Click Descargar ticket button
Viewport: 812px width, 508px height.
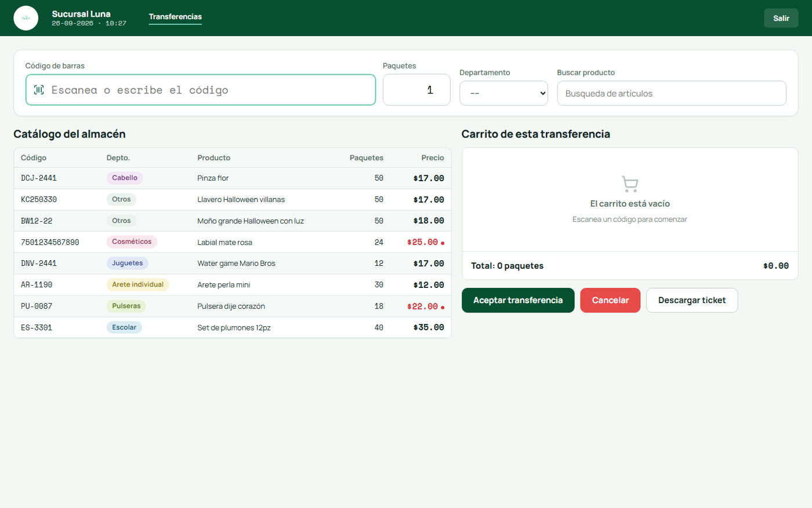tap(692, 300)
